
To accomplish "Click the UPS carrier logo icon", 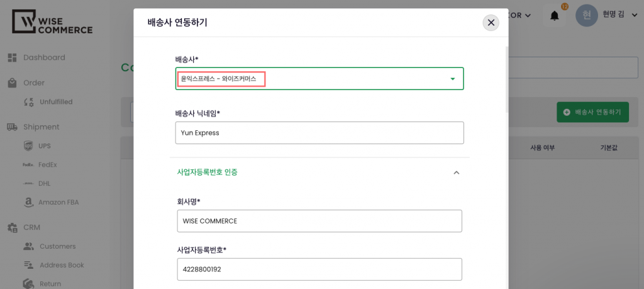I will [28, 146].
